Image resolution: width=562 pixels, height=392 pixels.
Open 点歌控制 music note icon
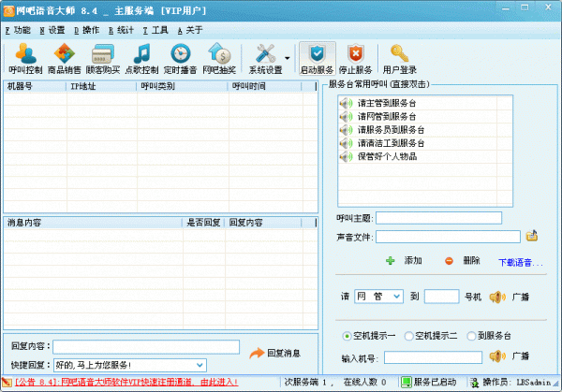point(141,58)
